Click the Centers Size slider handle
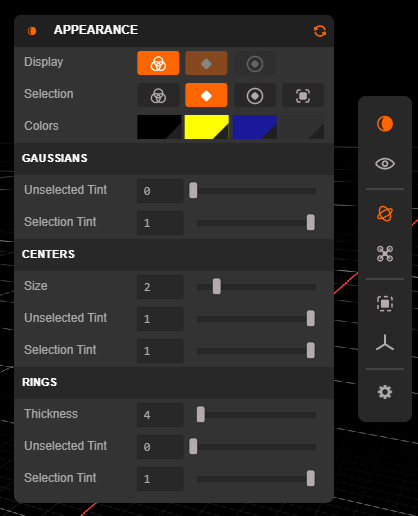418x516 pixels. point(217,287)
